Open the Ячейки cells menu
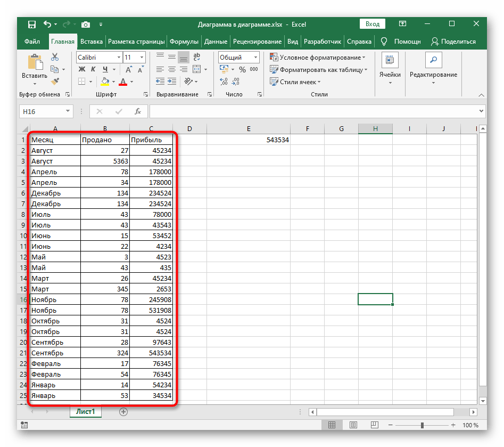Screen dimensions: 504x447 pyautogui.click(x=390, y=69)
